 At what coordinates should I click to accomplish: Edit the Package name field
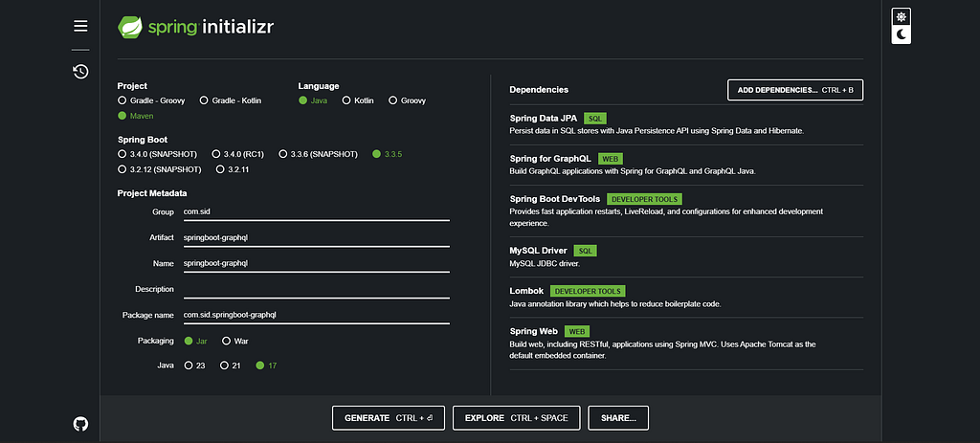click(316, 315)
